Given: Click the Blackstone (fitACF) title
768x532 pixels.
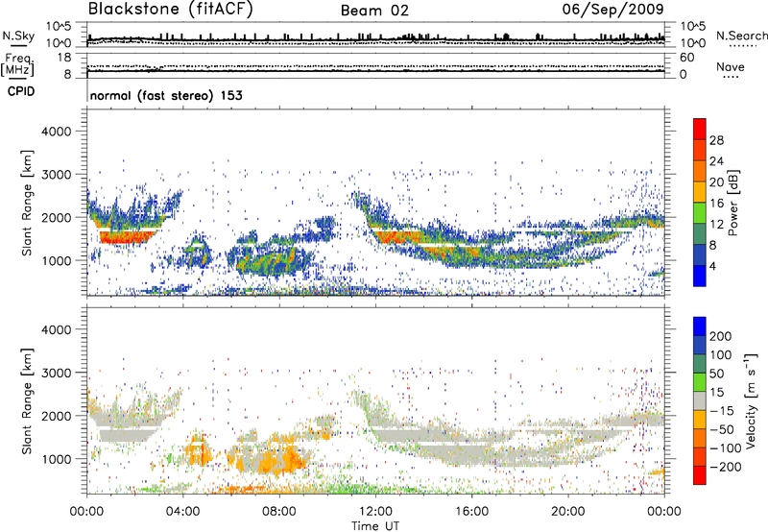Looking at the screenshot, I should [x=171, y=10].
